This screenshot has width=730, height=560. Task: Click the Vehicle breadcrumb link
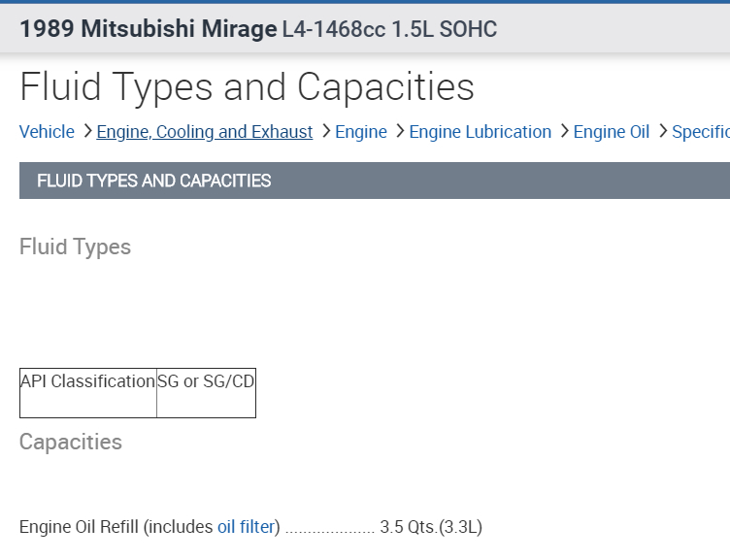point(47,132)
